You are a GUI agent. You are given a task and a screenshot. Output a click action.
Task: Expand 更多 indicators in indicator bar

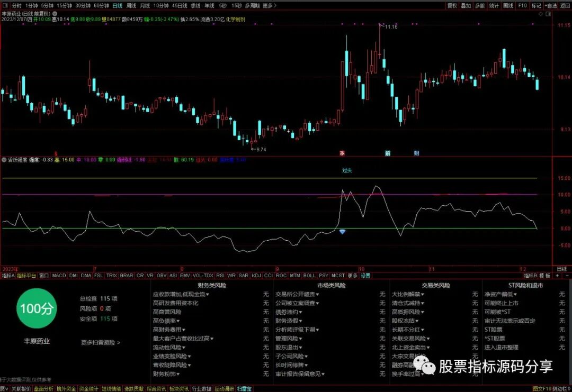click(x=352, y=276)
